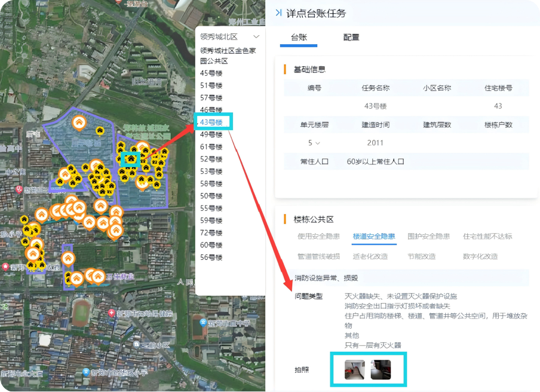This screenshot has width=540, height=392.
Task: Open the 领秀城北区 community dropdown
Action: [229, 36]
